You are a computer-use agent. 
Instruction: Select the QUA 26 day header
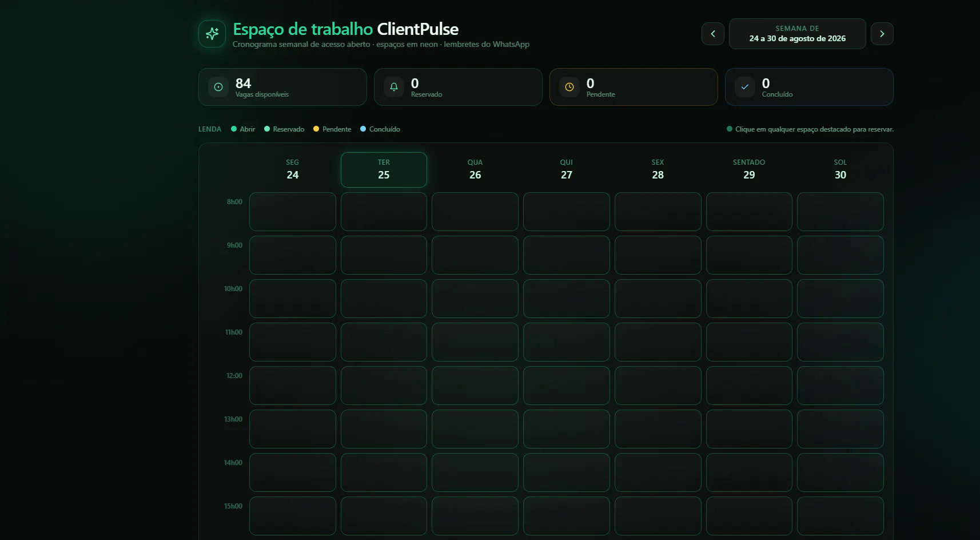pos(475,169)
